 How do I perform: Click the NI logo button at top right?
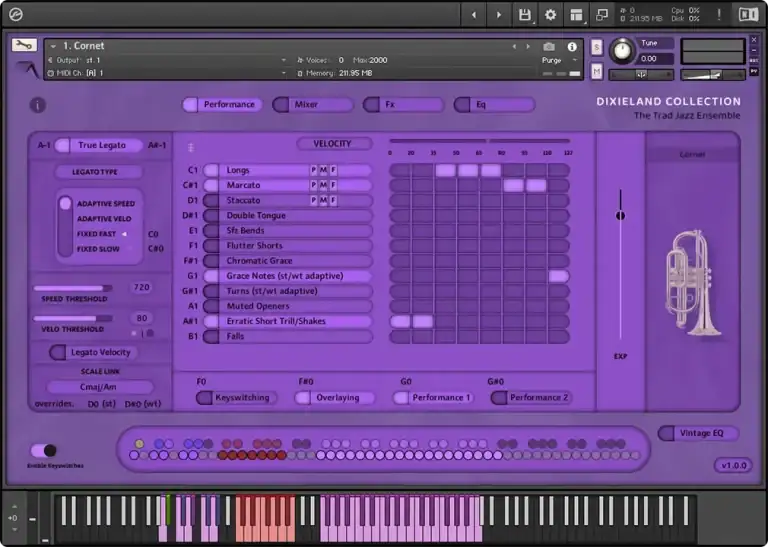tap(748, 15)
